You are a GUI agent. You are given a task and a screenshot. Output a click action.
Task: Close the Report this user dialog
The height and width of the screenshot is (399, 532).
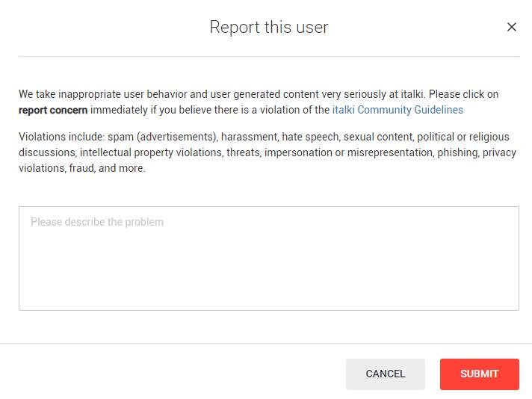[512, 27]
